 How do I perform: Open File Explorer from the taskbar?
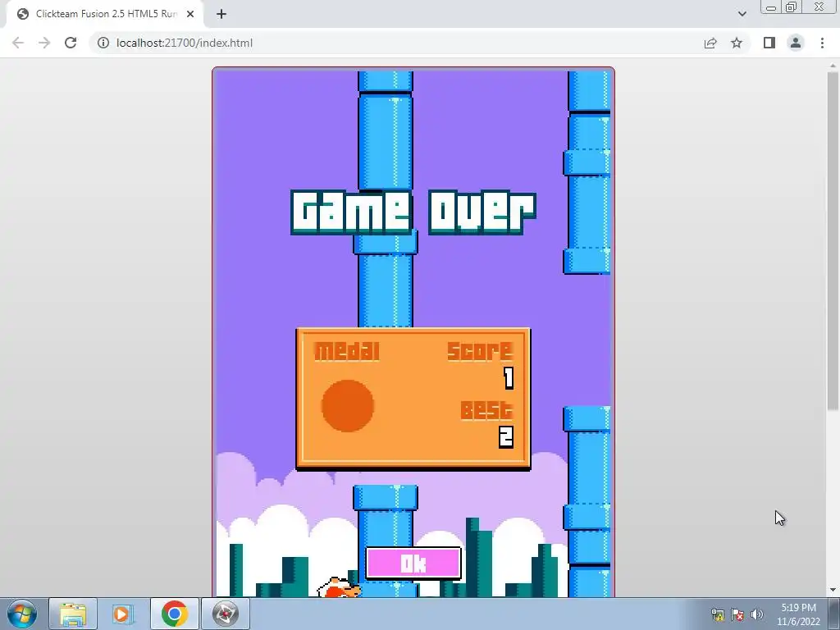(73, 614)
